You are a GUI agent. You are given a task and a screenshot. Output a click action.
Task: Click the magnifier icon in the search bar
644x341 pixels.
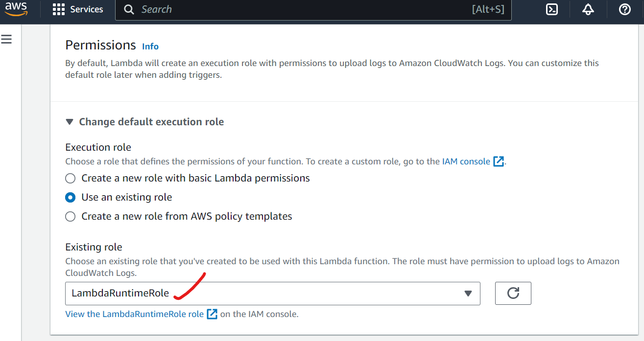pos(129,9)
